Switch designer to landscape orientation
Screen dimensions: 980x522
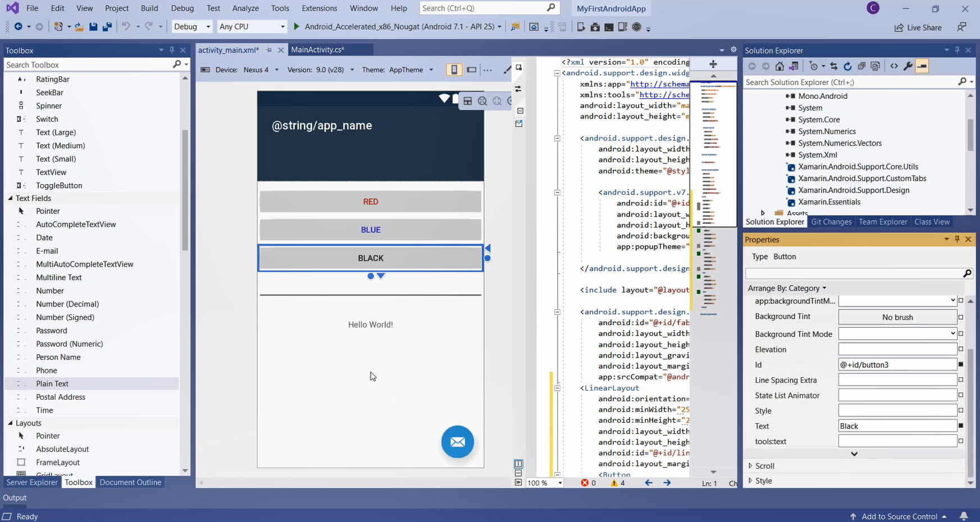(x=472, y=70)
